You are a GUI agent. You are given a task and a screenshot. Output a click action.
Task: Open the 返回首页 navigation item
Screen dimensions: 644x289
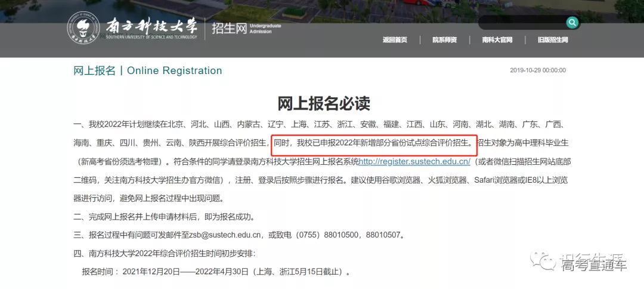(395, 40)
